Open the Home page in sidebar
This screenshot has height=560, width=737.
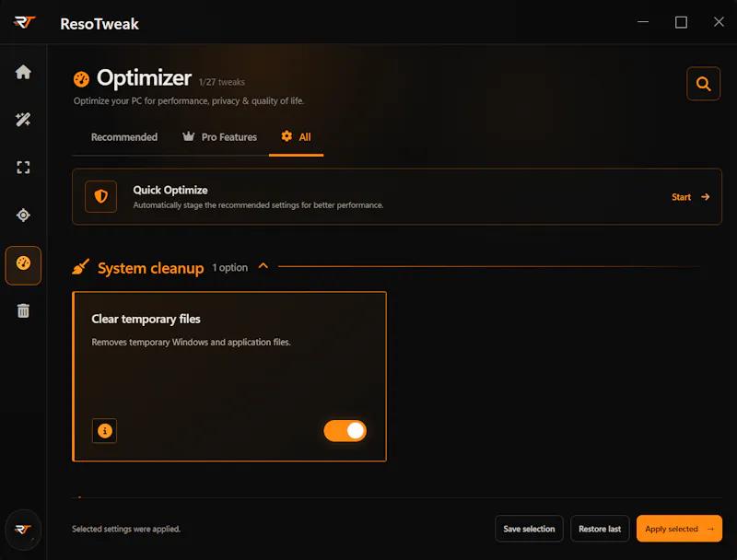[23, 72]
